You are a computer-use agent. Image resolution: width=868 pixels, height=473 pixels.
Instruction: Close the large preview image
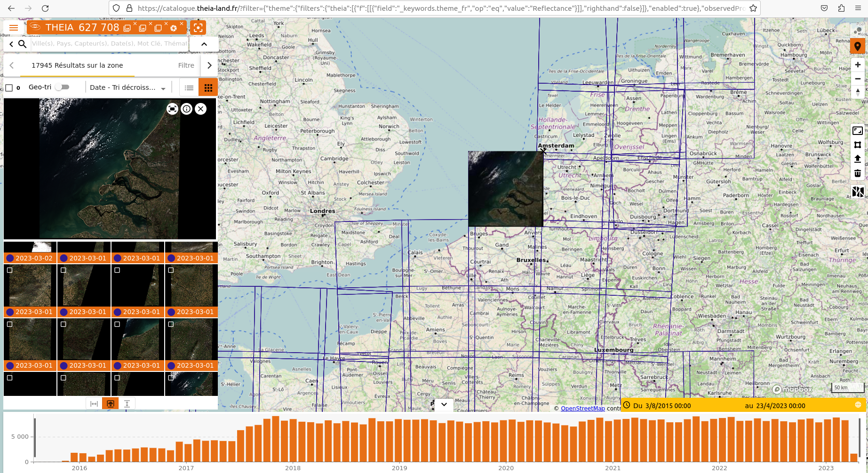click(201, 109)
